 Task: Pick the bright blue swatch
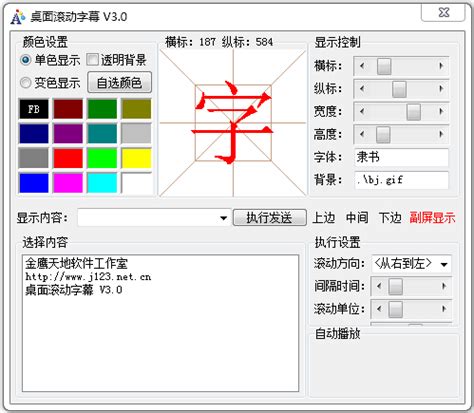tap(34, 183)
